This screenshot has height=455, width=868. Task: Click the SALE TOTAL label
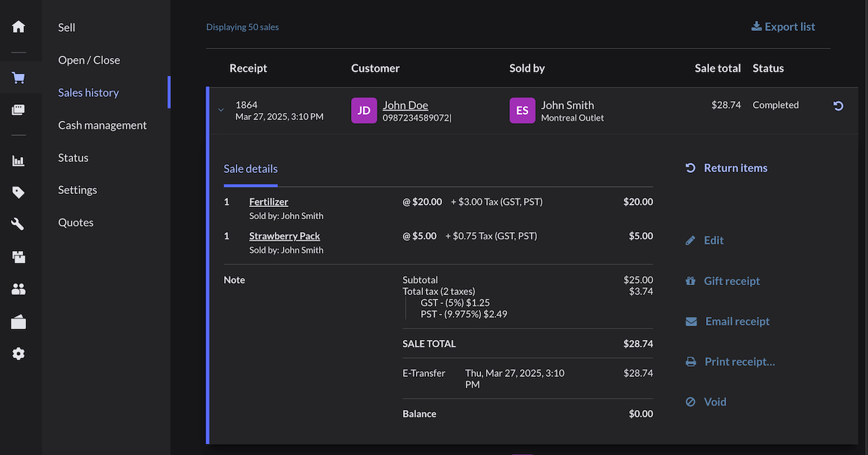tap(429, 344)
